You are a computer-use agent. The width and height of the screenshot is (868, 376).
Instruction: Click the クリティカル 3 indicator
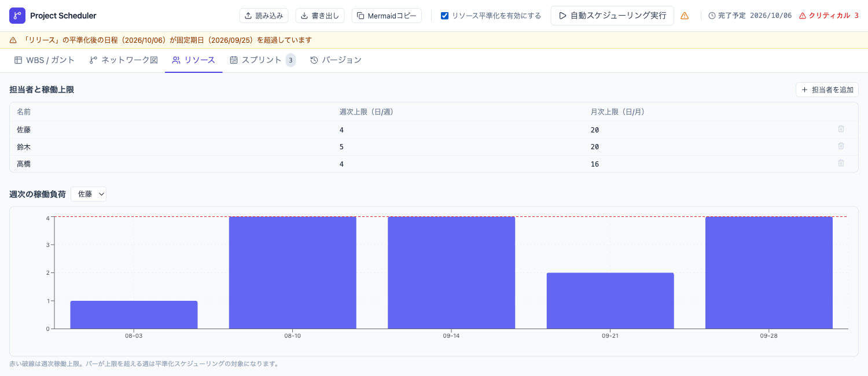[829, 16]
